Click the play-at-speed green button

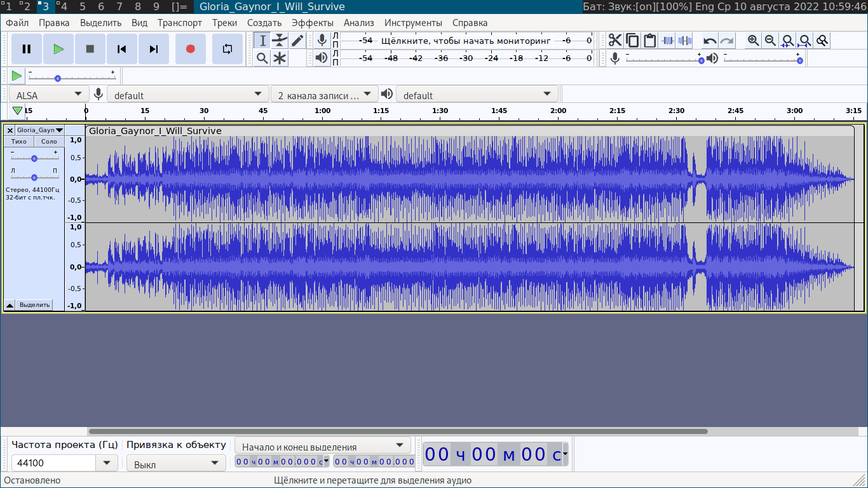click(17, 76)
